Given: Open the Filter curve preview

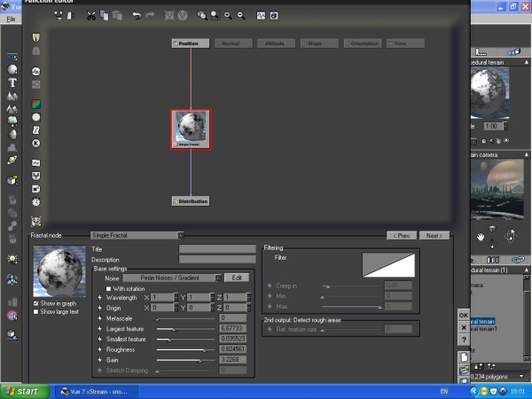Looking at the screenshot, I should [x=388, y=264].
